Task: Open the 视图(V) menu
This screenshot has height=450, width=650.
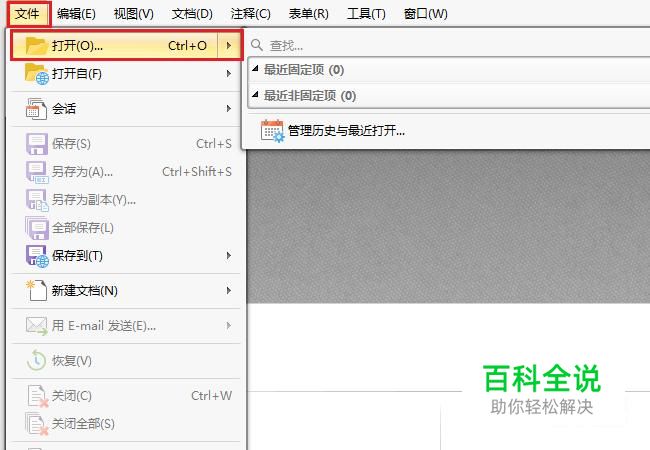Action: click(133, 14)
